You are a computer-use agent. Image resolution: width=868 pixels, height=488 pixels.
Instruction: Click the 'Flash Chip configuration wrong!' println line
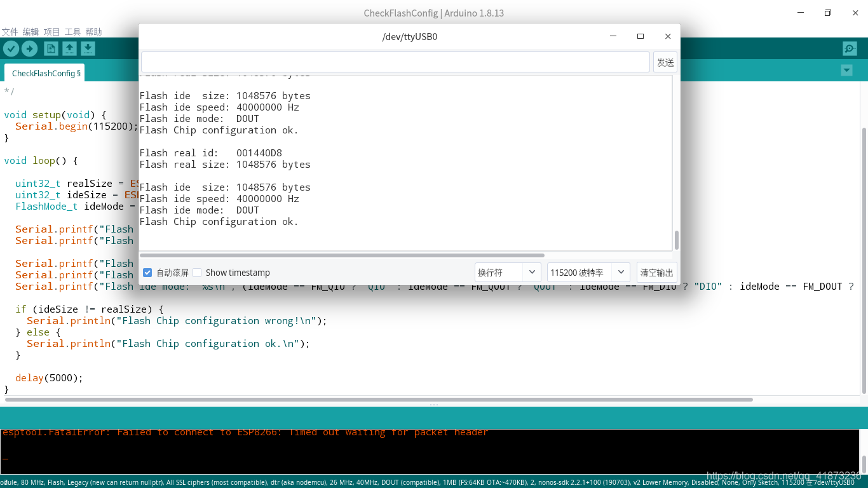tap(177, 321)
